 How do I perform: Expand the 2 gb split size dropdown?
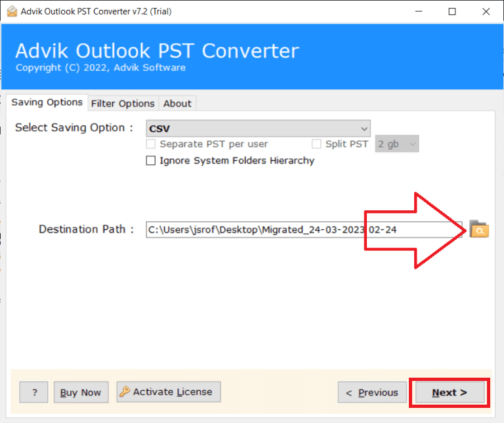click(x=397, y=143)
